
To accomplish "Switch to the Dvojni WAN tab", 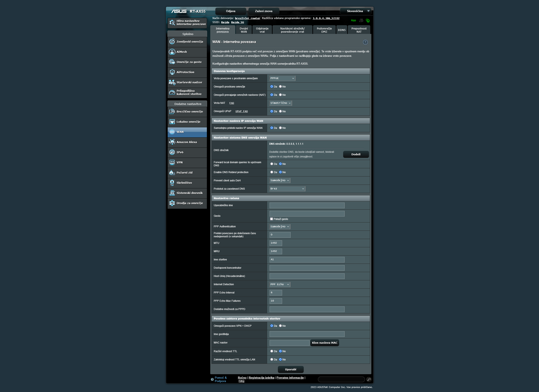I will click(x=244, y=30).
